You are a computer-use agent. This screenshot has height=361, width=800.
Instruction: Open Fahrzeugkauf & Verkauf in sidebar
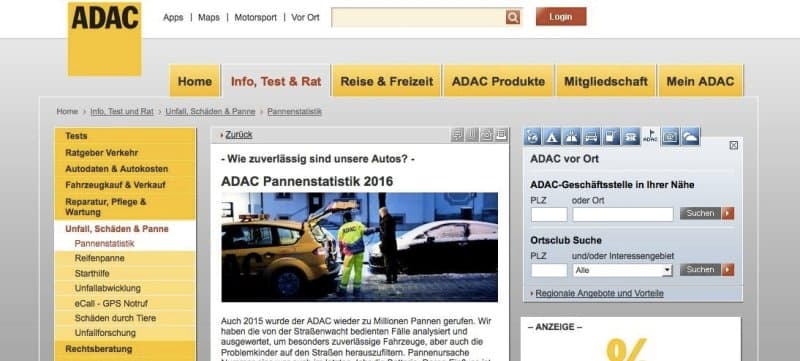pyautogui.click(x=125, y=185)
